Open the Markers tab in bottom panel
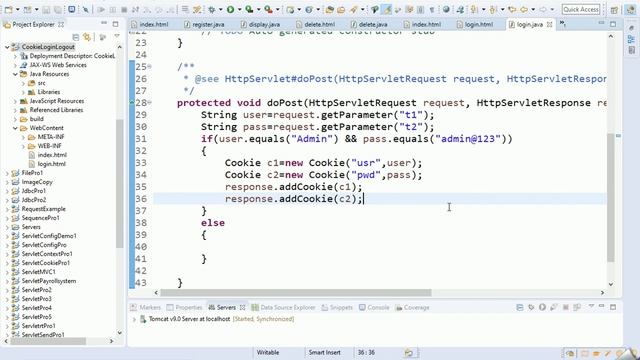Image resolution: width=640 pixels, height=360 pixels. click(146, 307)
